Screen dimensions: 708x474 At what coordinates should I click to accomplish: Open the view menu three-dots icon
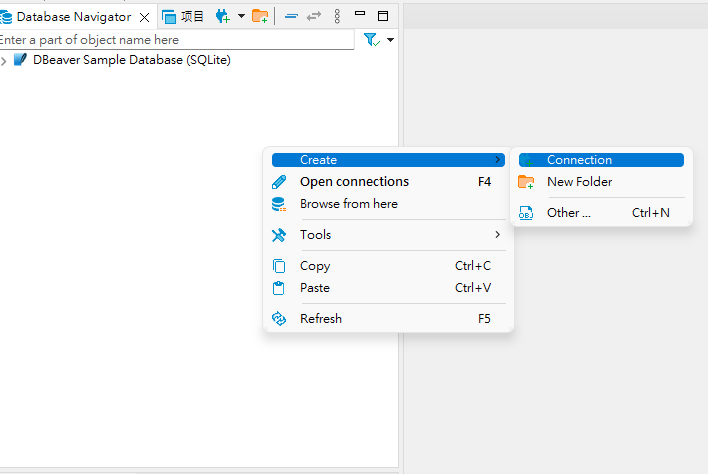(337, 17)
